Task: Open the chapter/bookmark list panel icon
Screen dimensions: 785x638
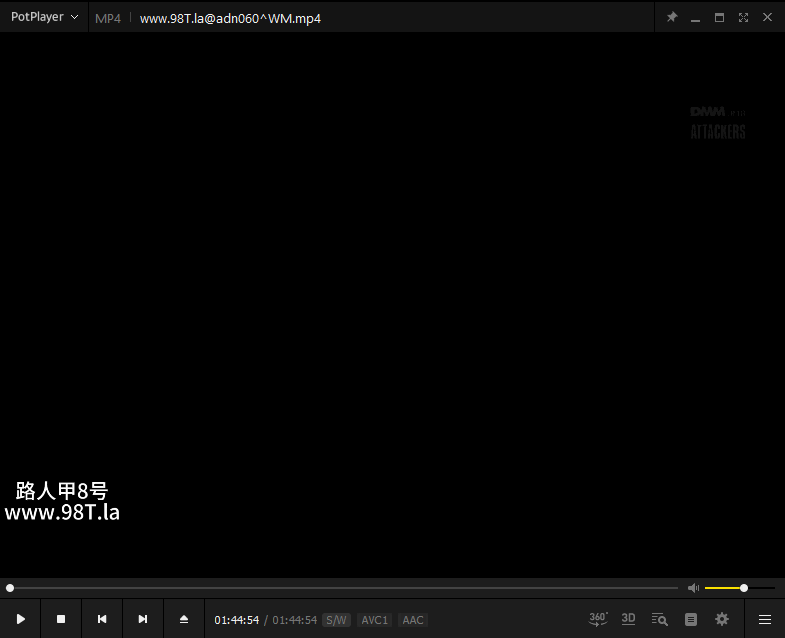Action: [691, 620]
